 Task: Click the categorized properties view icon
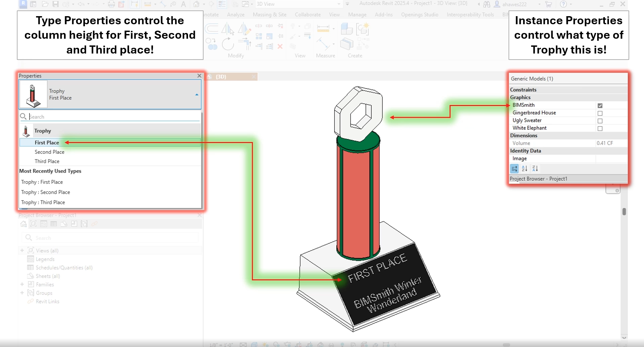coord(514,169)
